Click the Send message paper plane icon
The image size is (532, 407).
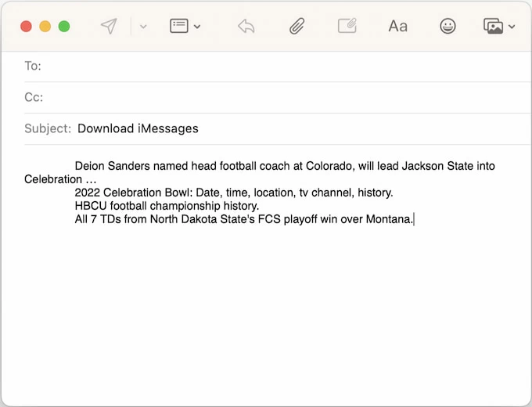(x=109, y=26)
